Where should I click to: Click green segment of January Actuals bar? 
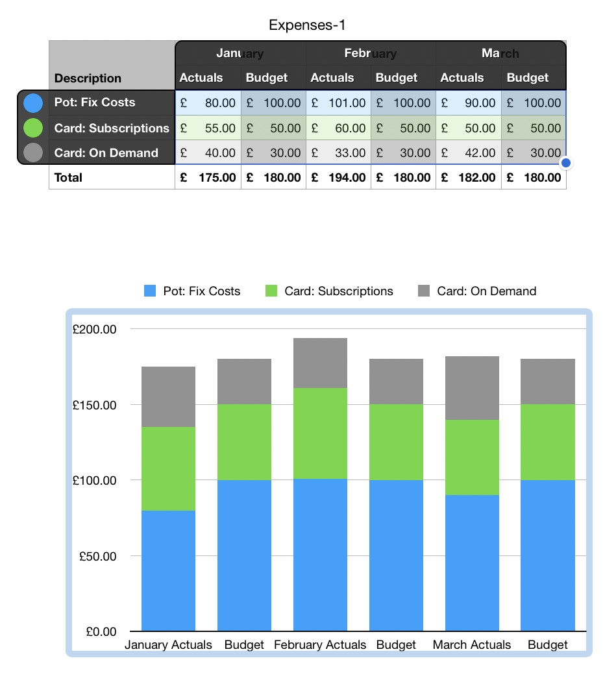click(168, 468)
